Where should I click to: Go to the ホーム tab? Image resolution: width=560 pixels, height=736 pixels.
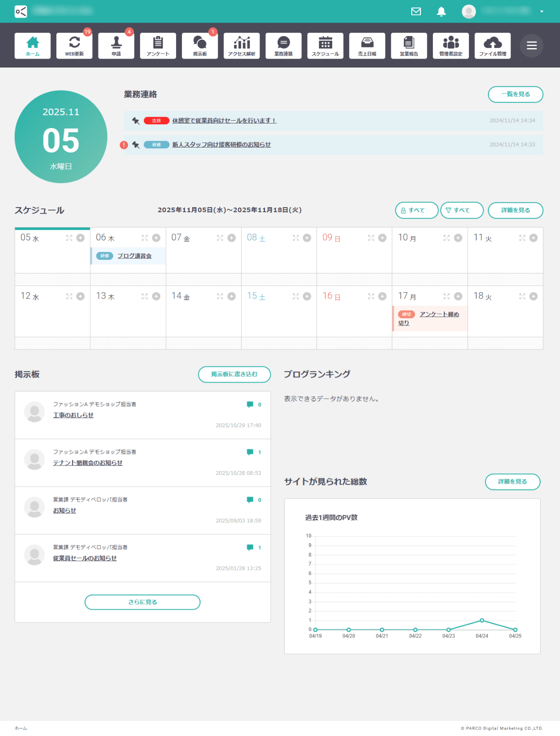coord(32,46)
